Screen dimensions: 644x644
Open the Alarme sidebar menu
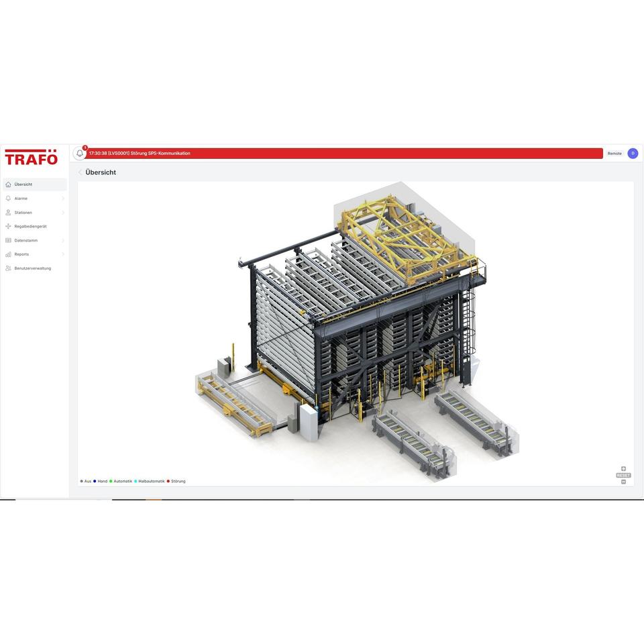[x=34, y=199]
